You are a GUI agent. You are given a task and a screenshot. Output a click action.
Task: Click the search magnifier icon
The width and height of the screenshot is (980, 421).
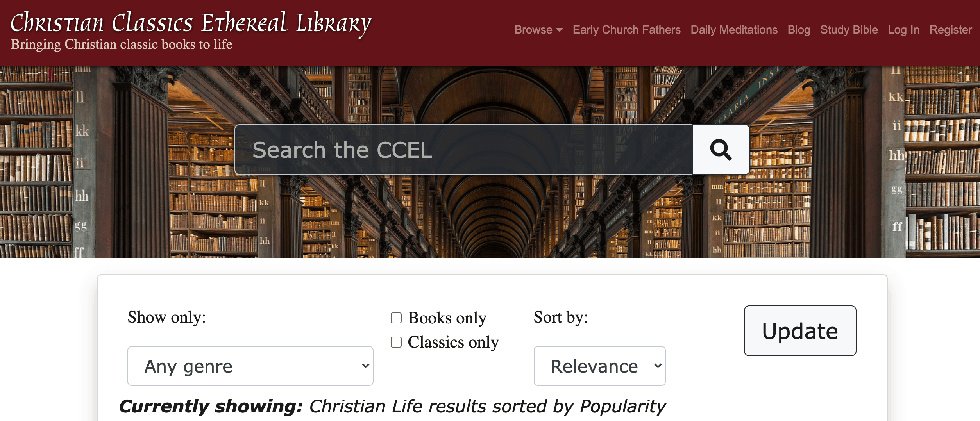[720, 150]
